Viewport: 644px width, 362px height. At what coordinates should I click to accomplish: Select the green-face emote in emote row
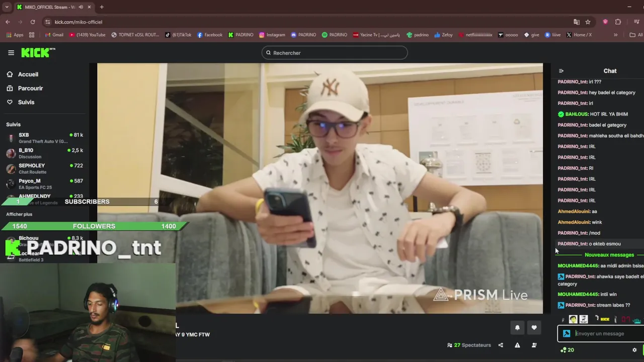tap(573, 319)
